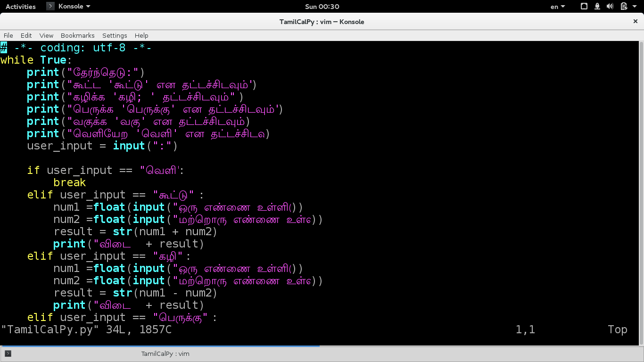Click the microphone icon in the system tray
This screenshot has width=644, height=362.
(x=597, y=6)
